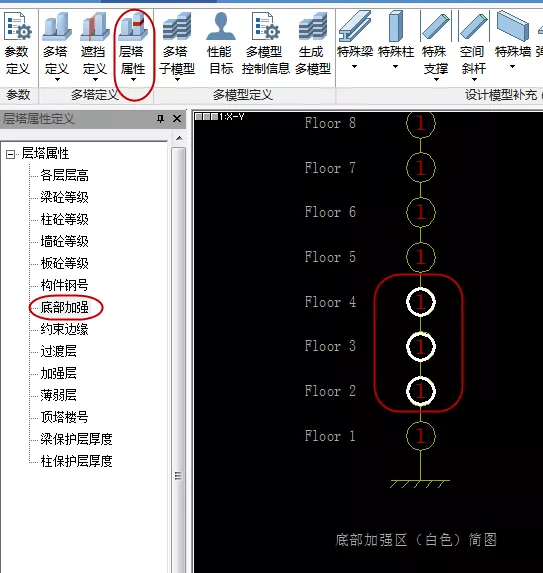Toggle Floor 4 tower circle selection

point(421,302)
